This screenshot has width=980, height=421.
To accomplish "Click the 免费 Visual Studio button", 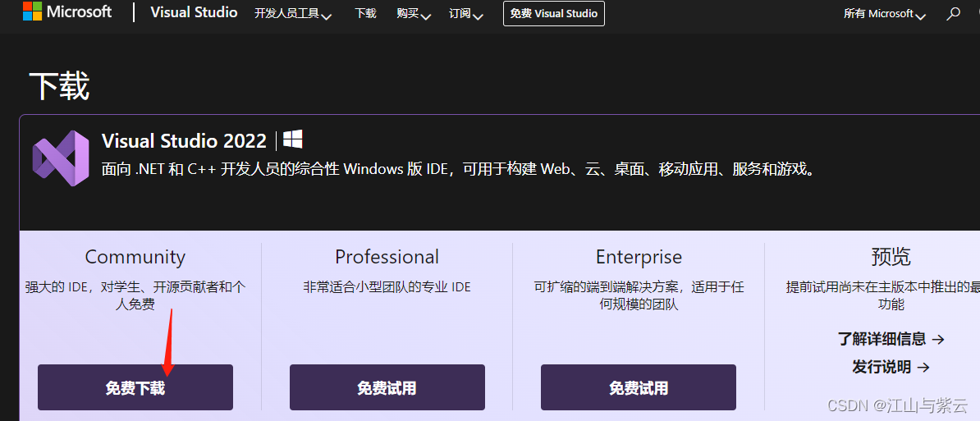I will click(x=554, y=13).
